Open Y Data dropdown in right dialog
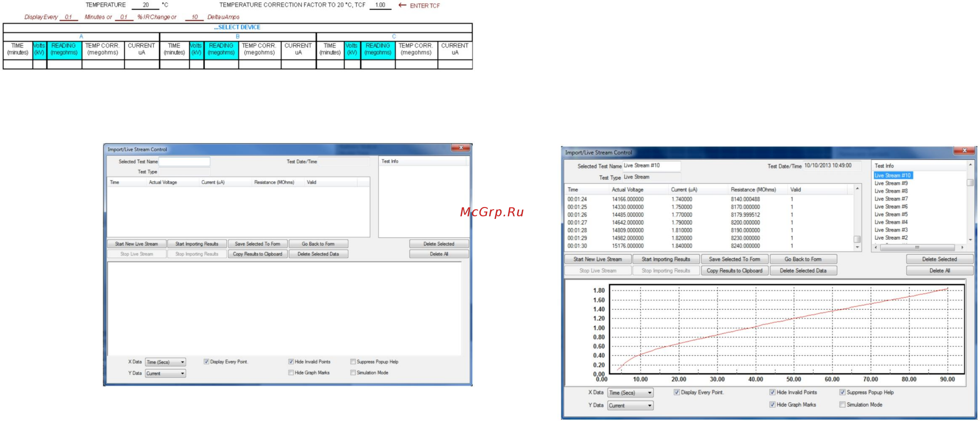Screen dimensions: 980x423 point(630,406)
